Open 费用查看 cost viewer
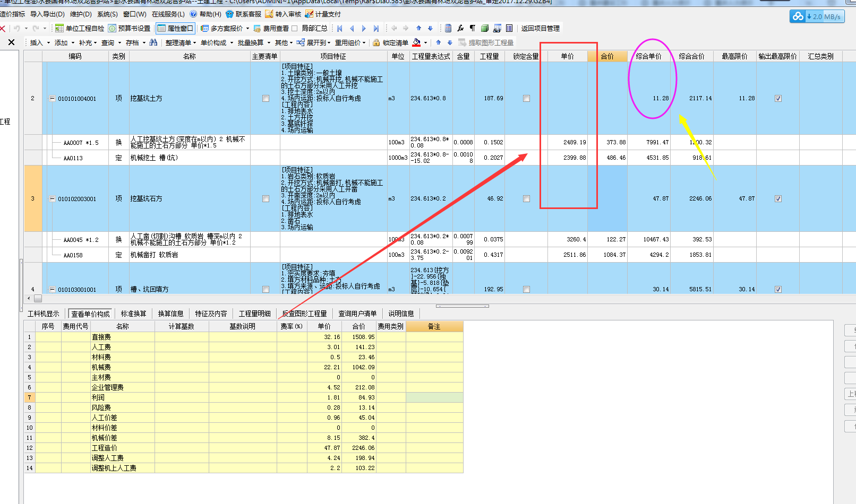The width and height of the screenshot is (856, 504). tap(271, 28)
